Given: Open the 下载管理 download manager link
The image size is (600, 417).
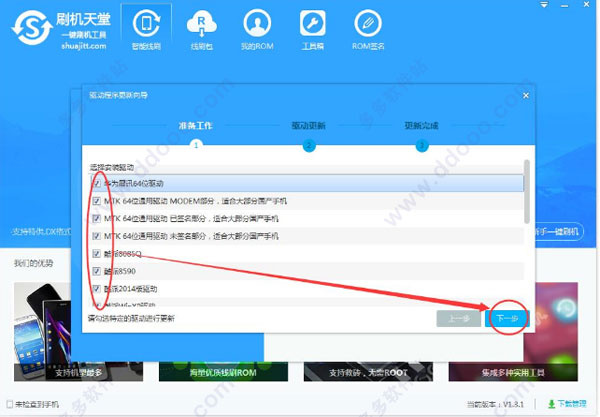Looking at the screenshot, I should [572, 404].
